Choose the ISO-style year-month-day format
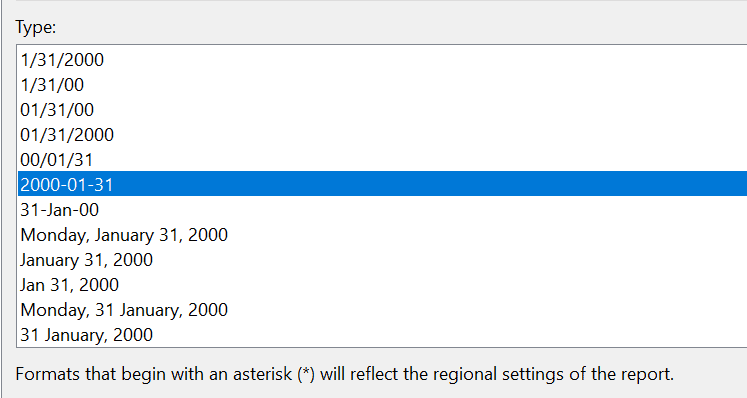 pyautogui.click(x=382, y=184)
